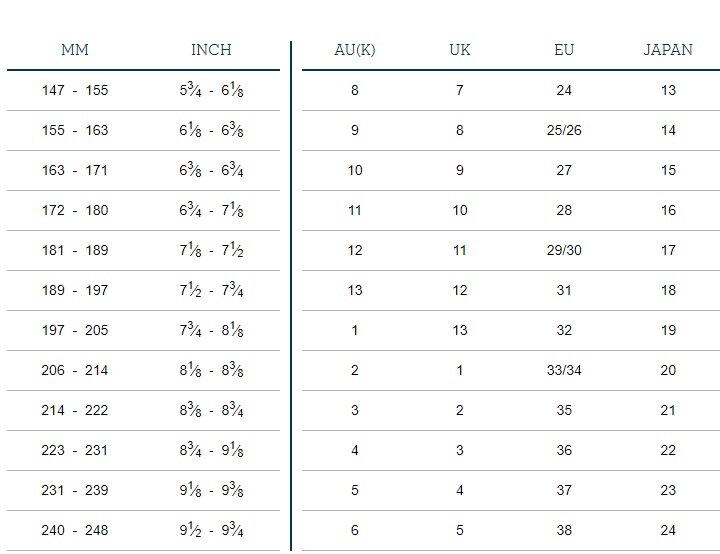Image resolution: width=720 pixels, height=554 pixels.
Task: Select Japan size 16 cell
Action: point(668,210)
